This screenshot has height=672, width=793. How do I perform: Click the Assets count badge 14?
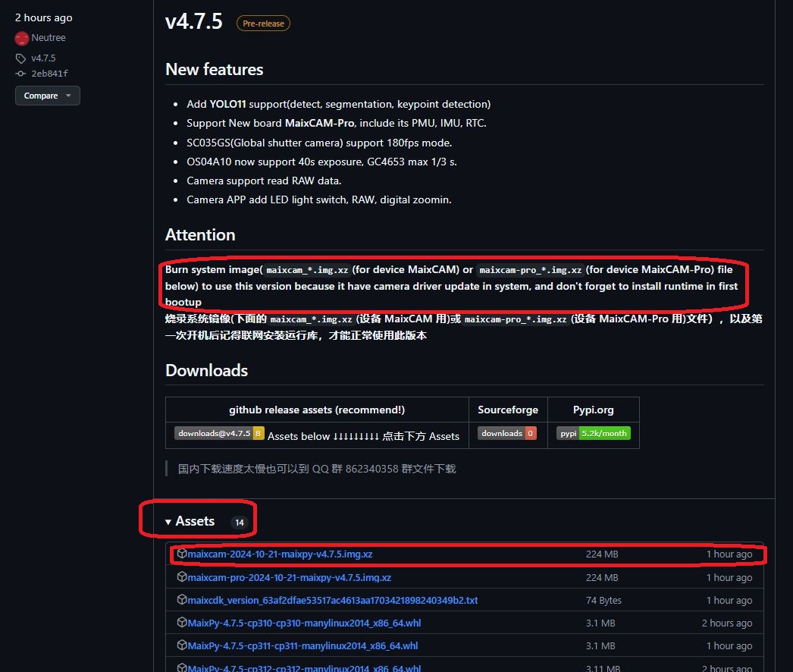[x=240, y=523]
